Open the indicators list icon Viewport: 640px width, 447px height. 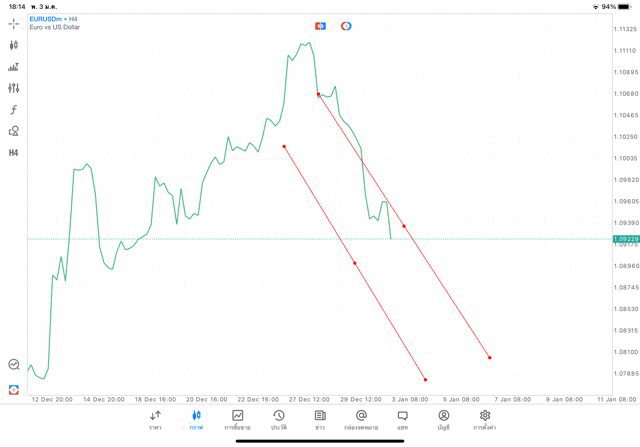[13, 67]
